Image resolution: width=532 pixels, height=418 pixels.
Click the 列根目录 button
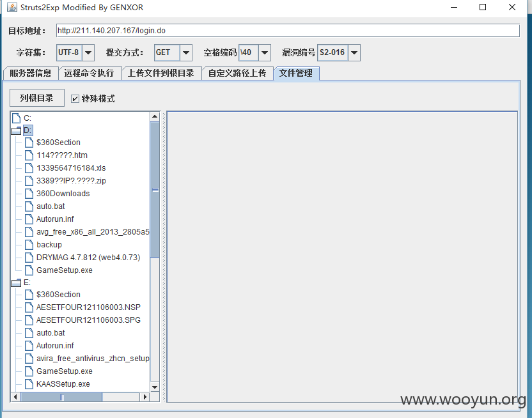point(36,98)
